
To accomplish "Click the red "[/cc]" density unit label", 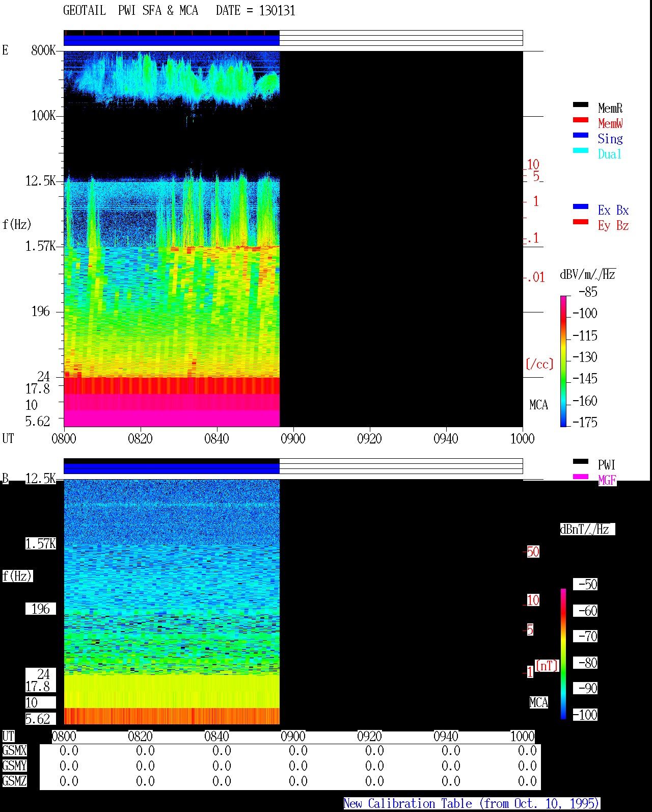I will tap(539, 364).
